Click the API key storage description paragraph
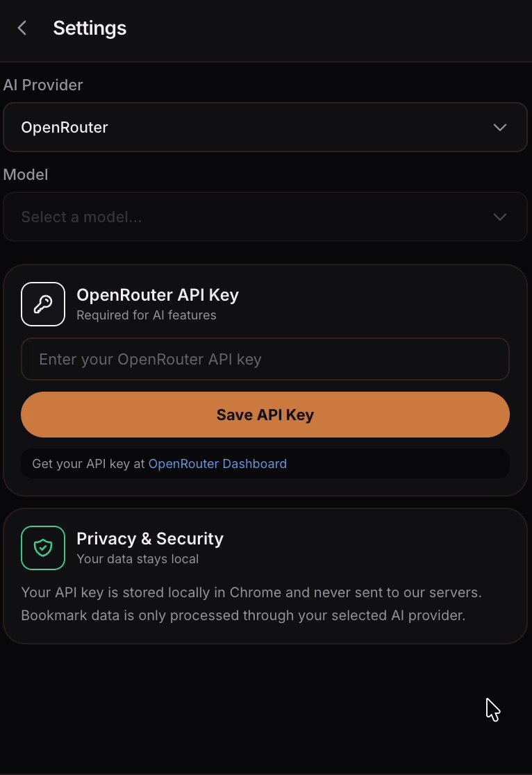This screenshot has width=532, height=775. click(251, 604)
